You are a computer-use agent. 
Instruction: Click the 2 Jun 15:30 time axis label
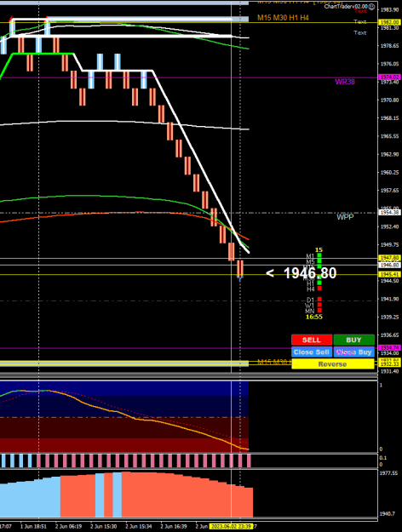[103, 527]
